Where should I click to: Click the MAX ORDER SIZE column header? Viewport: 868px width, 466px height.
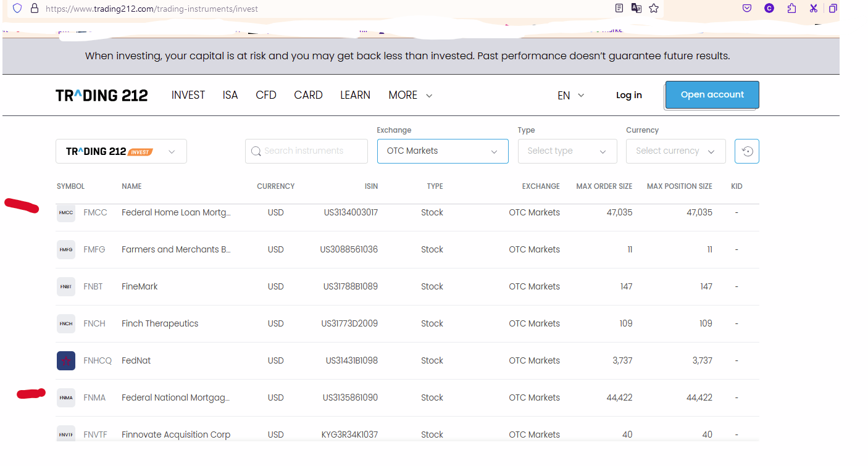point(604,186)
